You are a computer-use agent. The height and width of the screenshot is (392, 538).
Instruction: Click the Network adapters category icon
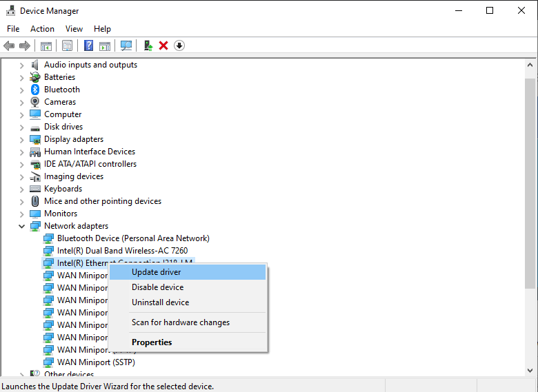coord(35,226)
